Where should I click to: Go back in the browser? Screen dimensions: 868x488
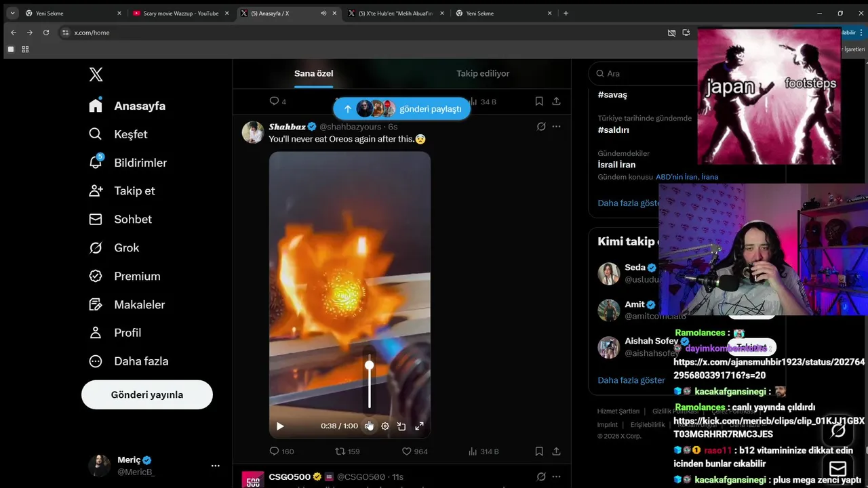14,33
